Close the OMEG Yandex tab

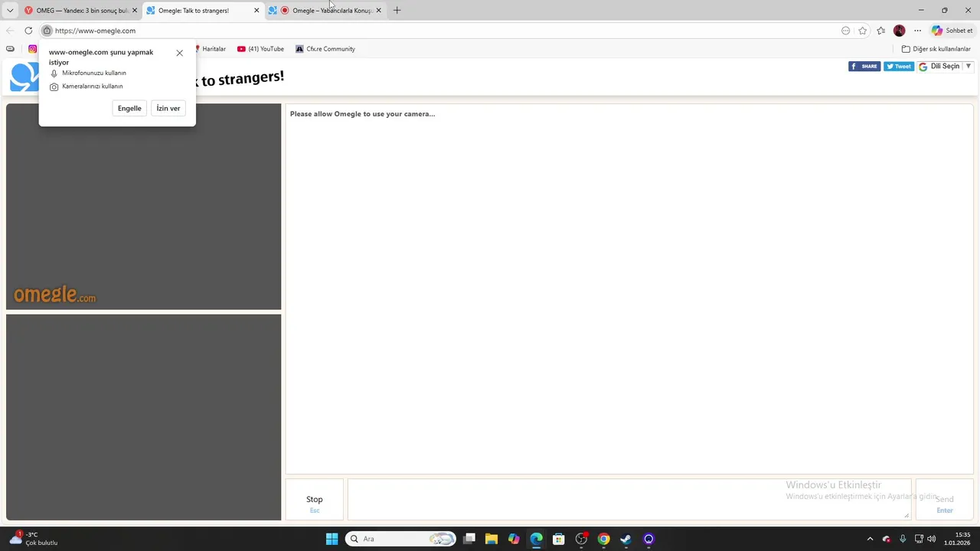tap(135, 11)
